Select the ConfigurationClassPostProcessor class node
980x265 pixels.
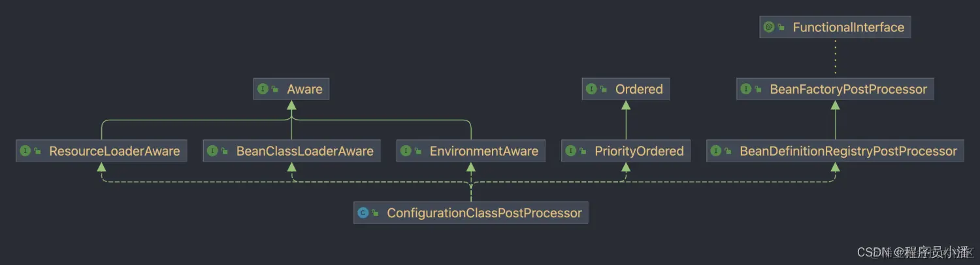(x=483, y=213)
